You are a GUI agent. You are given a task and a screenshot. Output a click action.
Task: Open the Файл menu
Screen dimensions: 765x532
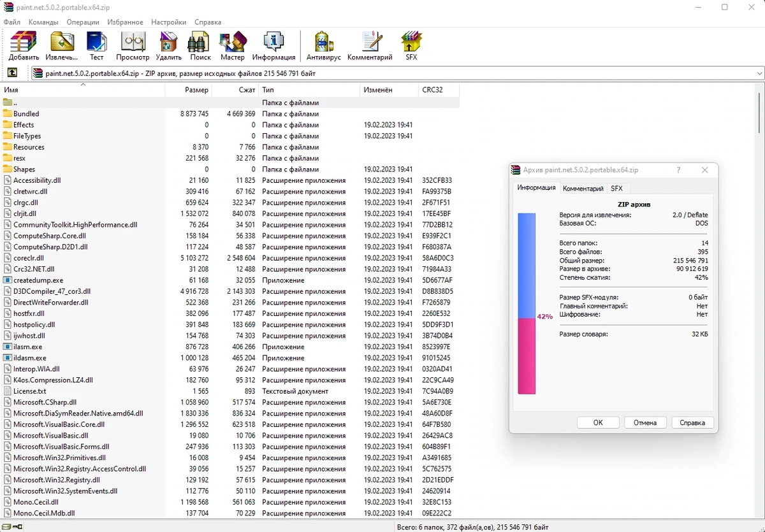(12, 22)
